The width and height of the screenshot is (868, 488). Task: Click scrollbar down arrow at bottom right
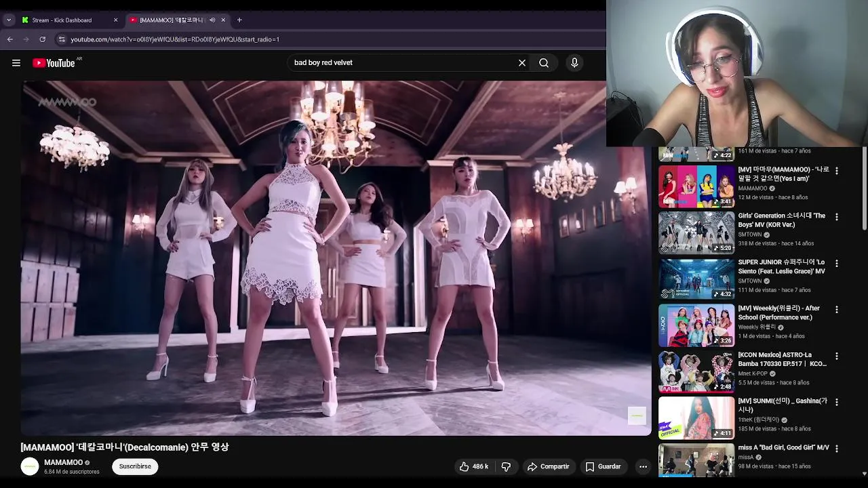(x=864, y=473)
